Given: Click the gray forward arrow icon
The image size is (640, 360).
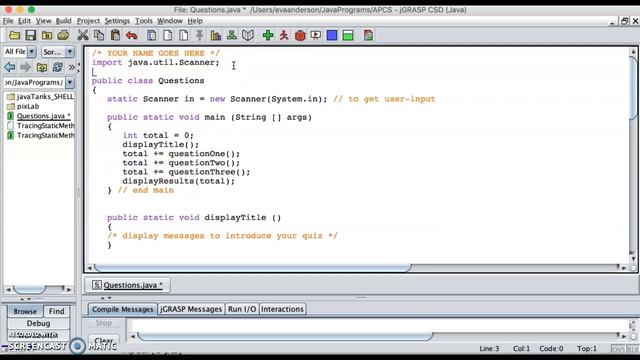Looking at the screenshot, I should tap(26, 67).
